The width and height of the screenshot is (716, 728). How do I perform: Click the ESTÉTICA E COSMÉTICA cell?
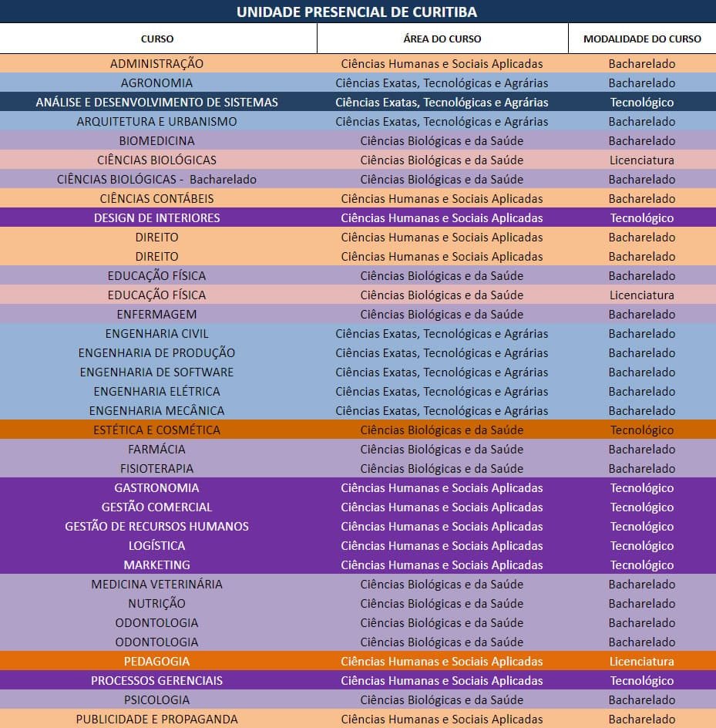click(x=157, y=430)
